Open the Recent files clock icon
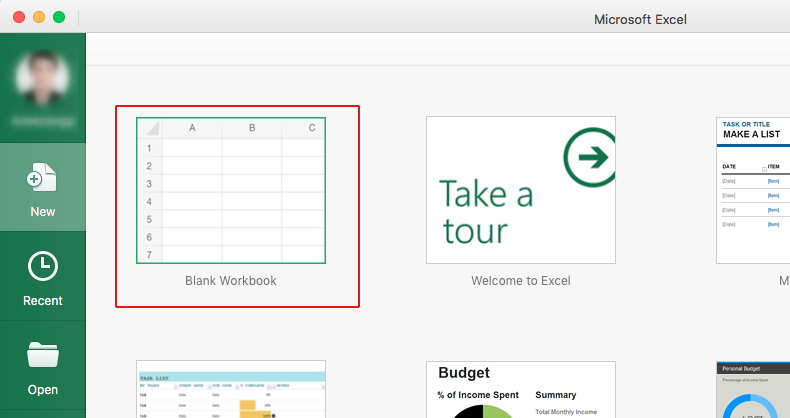The image size is (790, 418). [43, 266]
